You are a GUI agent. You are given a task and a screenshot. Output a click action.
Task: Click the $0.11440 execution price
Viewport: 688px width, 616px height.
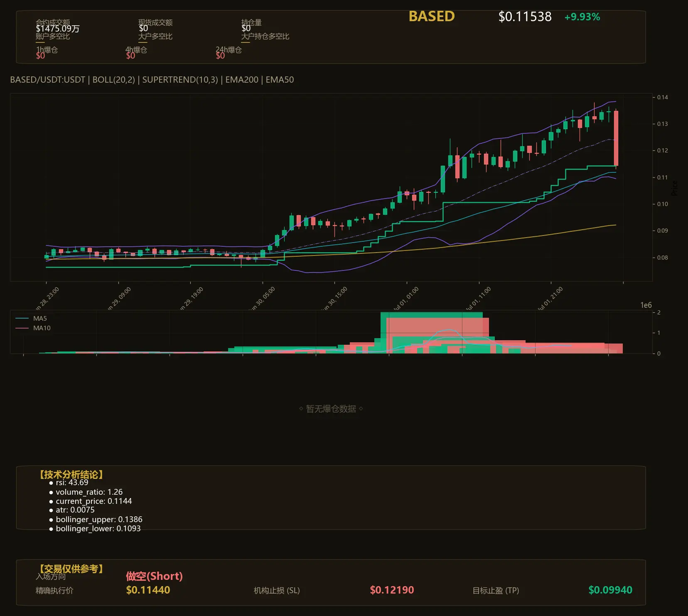pyautogui.click(x=148, y=590)
